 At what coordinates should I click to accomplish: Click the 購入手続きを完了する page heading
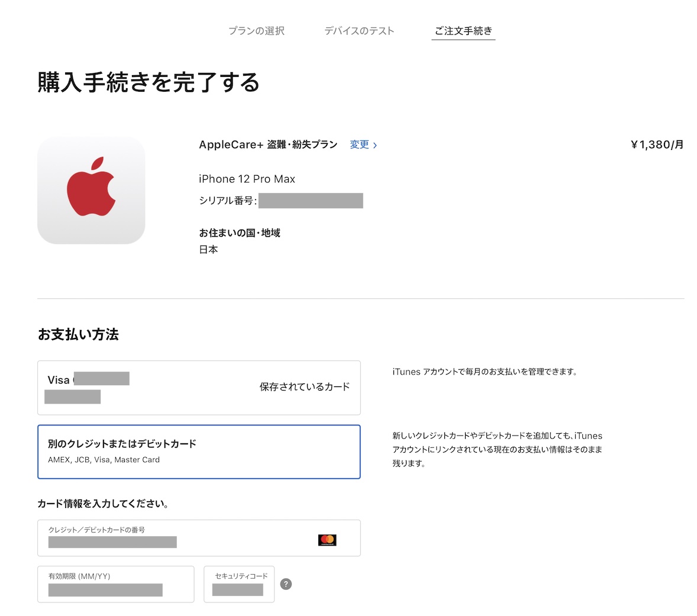(149, 82)
